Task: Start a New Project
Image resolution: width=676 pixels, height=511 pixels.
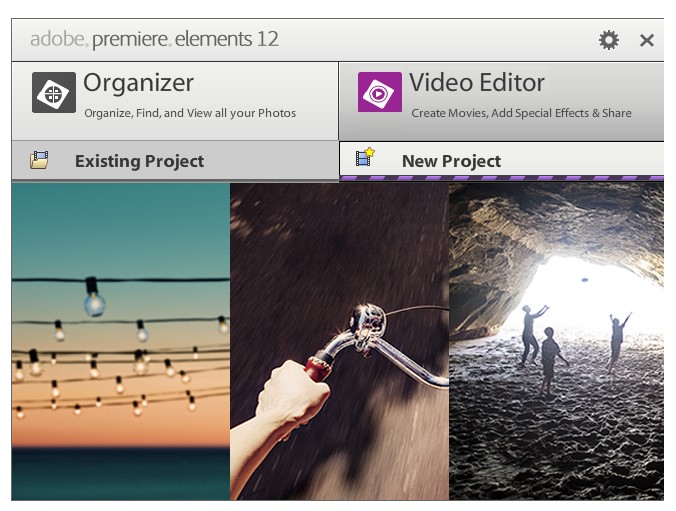Action: (501, 160)
